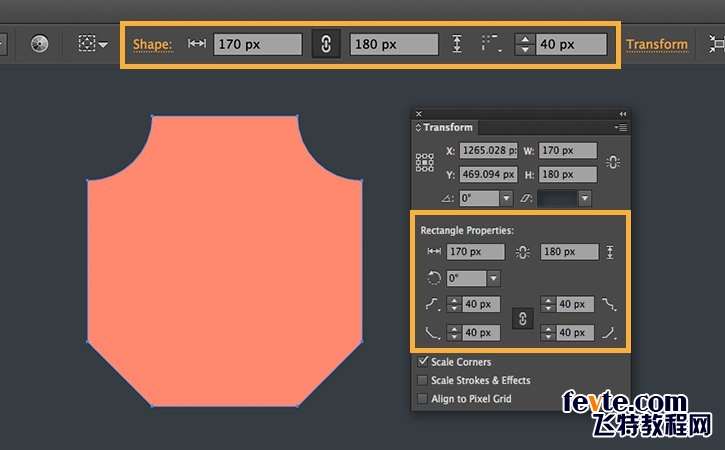Toggle constrain width and height proportions in Transform
The width and height of the screenshot is (725, 450).
tap(613, 162)
